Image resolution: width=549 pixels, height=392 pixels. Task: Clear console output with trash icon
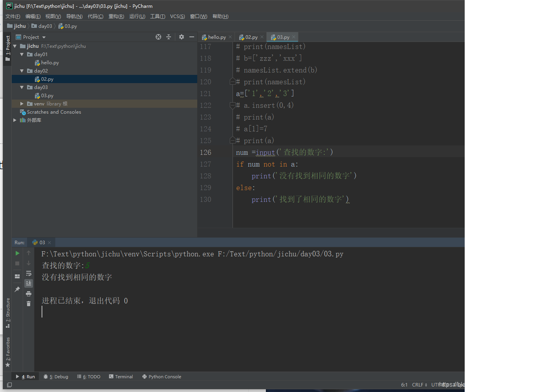[x=29, y=303]
